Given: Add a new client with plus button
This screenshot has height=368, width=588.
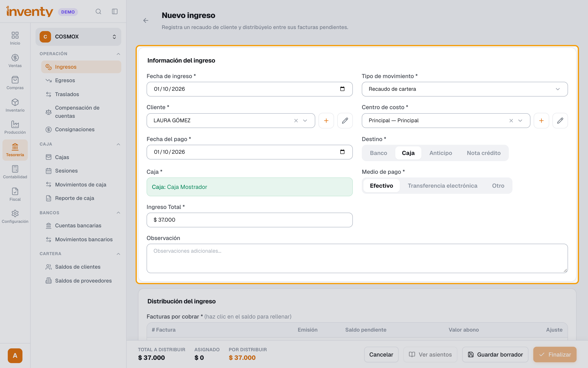Looking at the screenshot, I should click(x=326, y=120).
